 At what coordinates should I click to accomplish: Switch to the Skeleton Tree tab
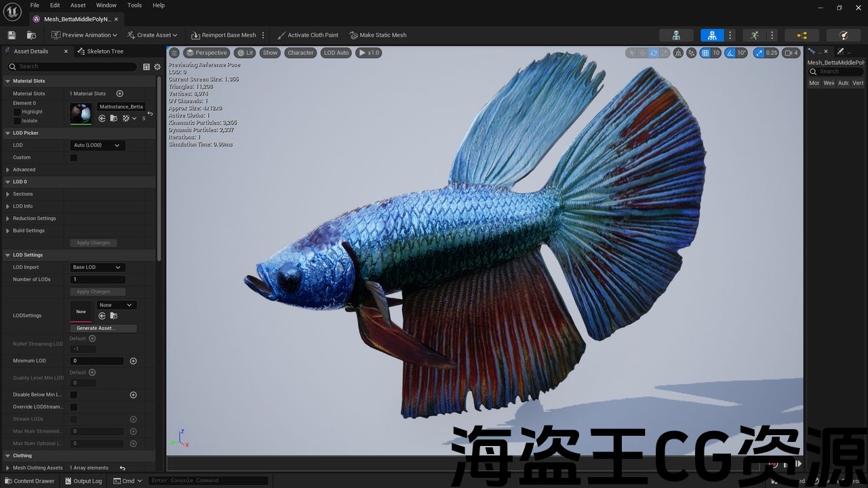[104, 52]
